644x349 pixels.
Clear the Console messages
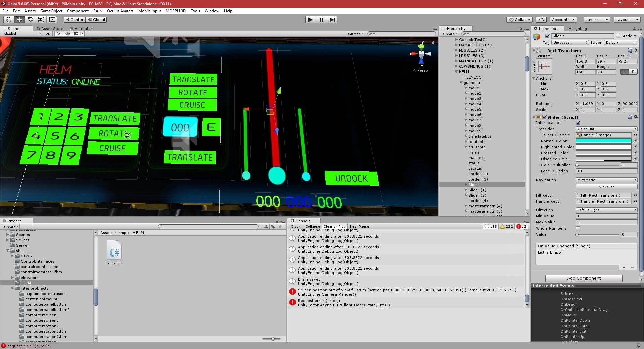point(295,226)
